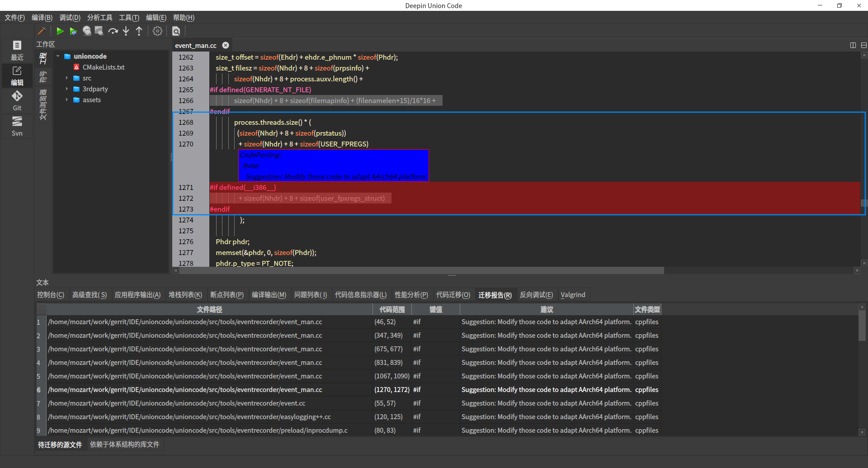The height and width of the screenshot is (468, 868).
Task: Switch to the Valgrind tab
Action: tap(573, 295)
